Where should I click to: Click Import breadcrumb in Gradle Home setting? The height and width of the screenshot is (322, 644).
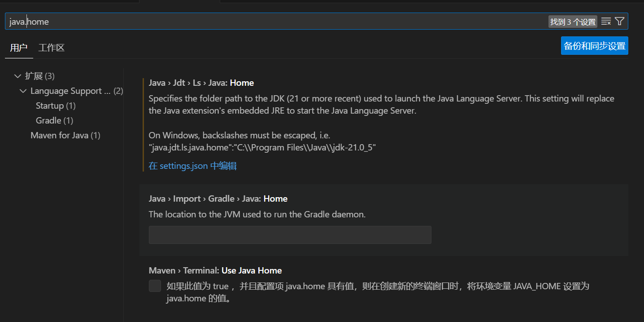pos(187,198)
